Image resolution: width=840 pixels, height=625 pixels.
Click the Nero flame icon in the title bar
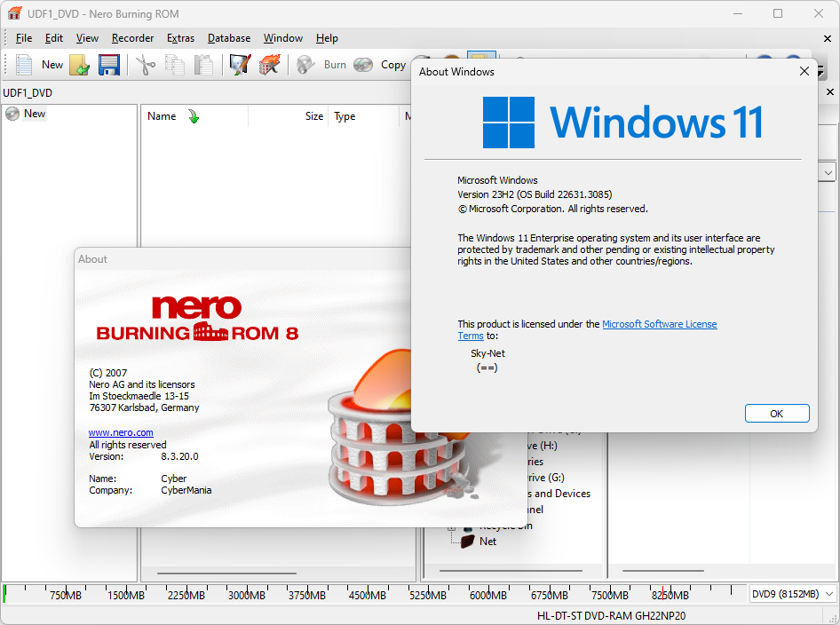point(14,13)
